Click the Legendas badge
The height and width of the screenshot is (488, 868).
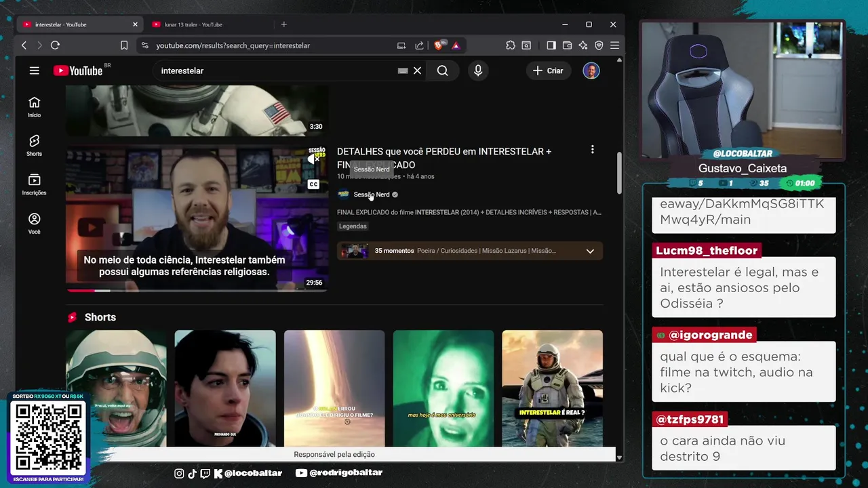click(x=353, y=226)
